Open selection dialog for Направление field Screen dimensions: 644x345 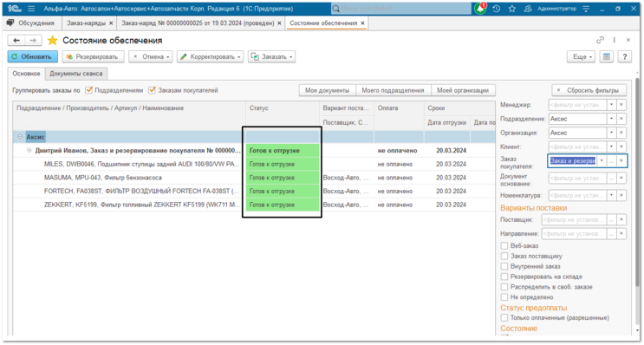click(612, 234)
